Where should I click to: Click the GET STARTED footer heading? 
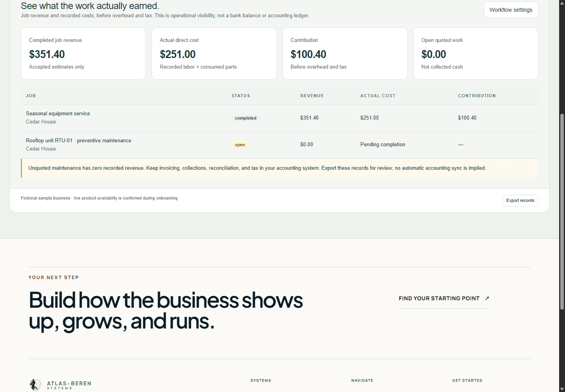pos(467,380)
